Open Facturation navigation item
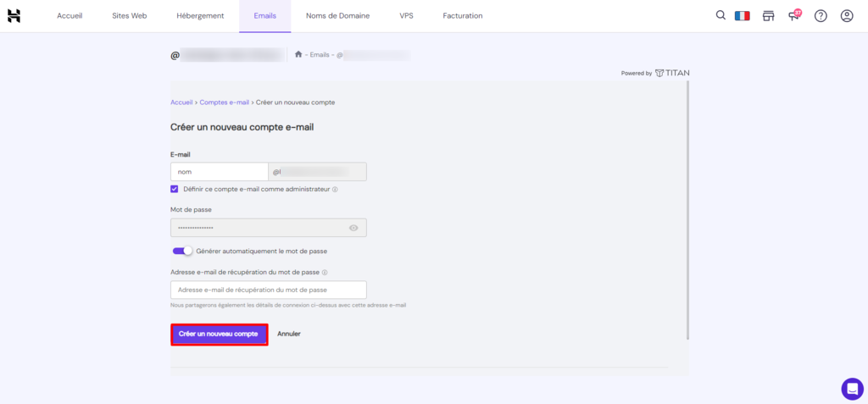 pos(463,16)
